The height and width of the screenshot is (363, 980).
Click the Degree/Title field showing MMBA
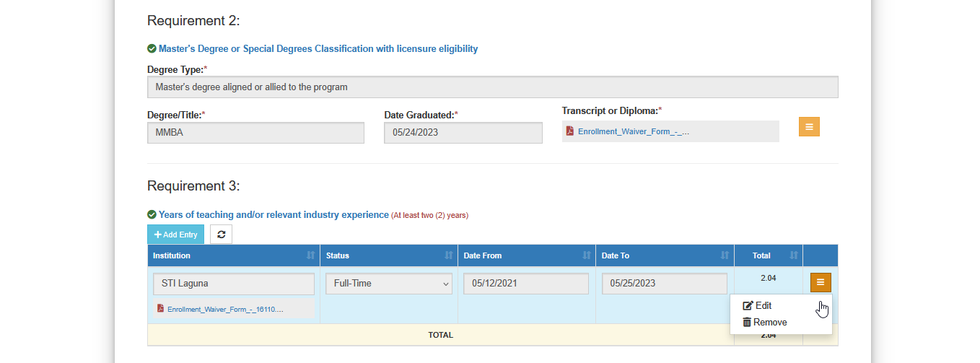pos(255,133)
